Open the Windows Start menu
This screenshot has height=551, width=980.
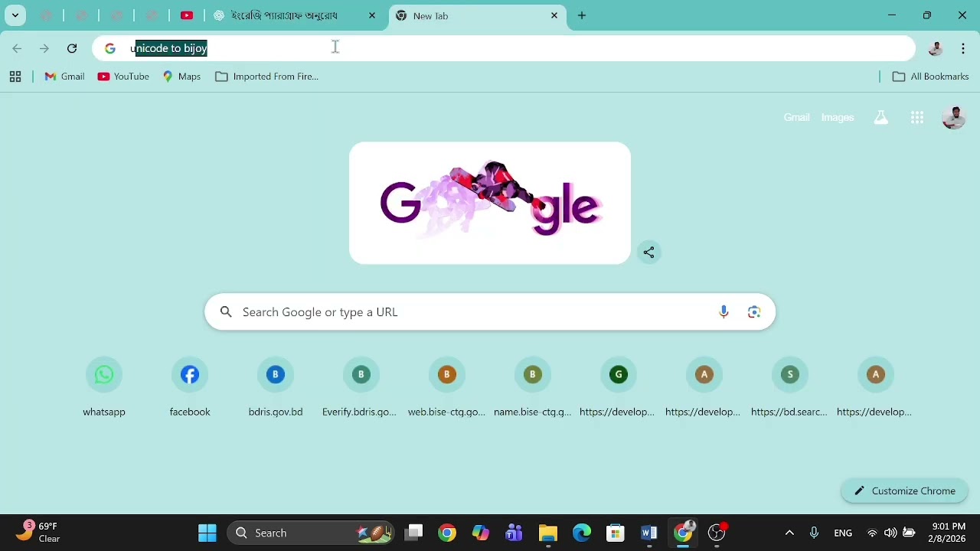pyautogui.click(x=207, y=533)
